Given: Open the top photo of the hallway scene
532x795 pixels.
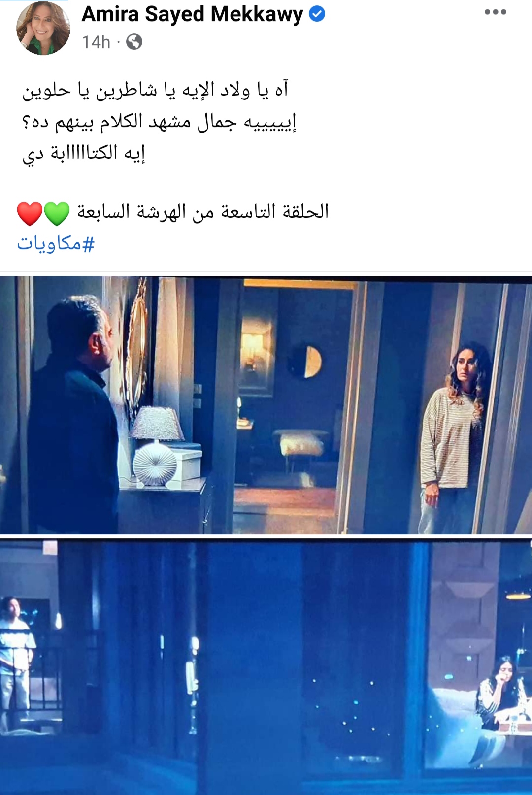Looking at the screenshot, I should [x=266, y=405].
